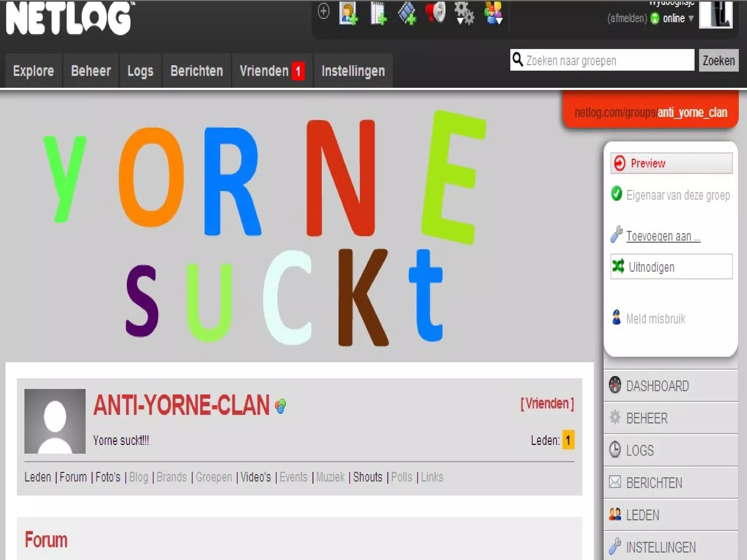Click the add blog note icon
The height and width of the screenshot is (560, 747).
pyautogui.click(x=378, y=13)
